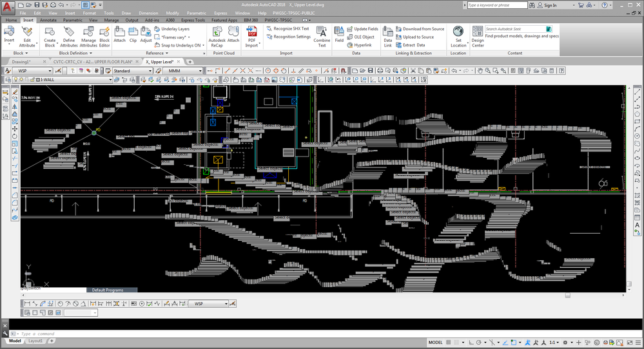Viewport: 644px width, 349px height.
Task: Open the I-WALL layer dropdown
Action: pyautogui.click(x=110, y=80)
